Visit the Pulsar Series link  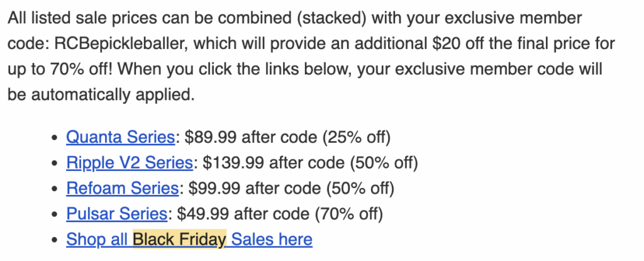tap(116, 214)
